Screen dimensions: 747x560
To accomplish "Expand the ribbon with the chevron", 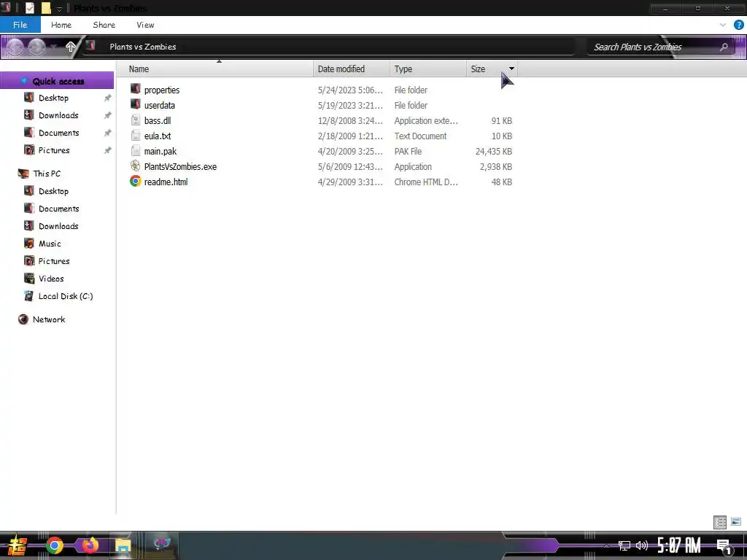I will (723, 25).
